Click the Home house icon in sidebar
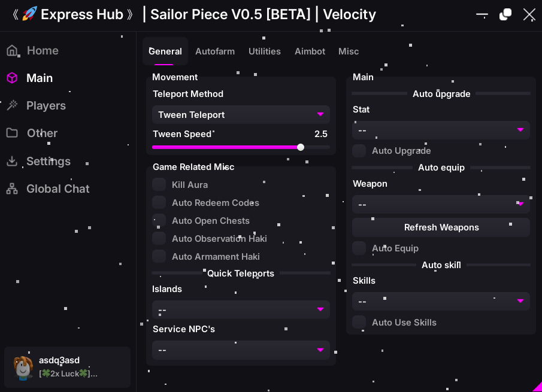 pos(12,50)
